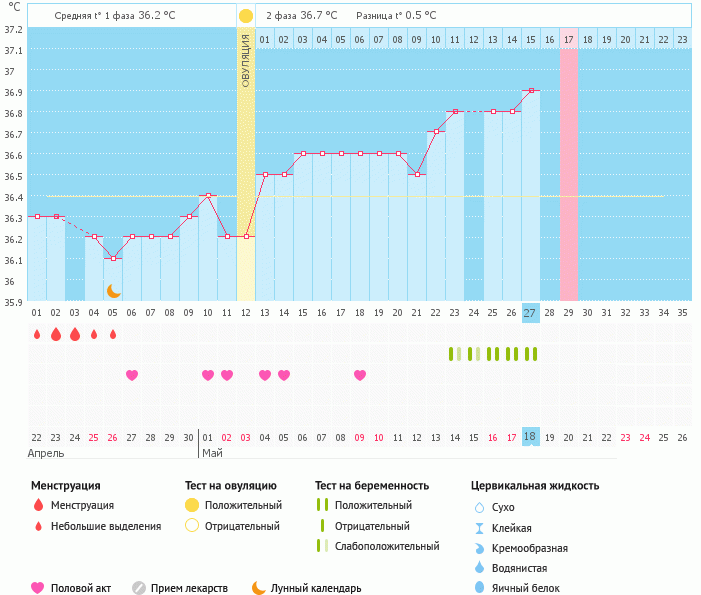Click the large menstruation drop on day 02
The width and height of the screenshot is (701, 595).
[x=56, y=334]
